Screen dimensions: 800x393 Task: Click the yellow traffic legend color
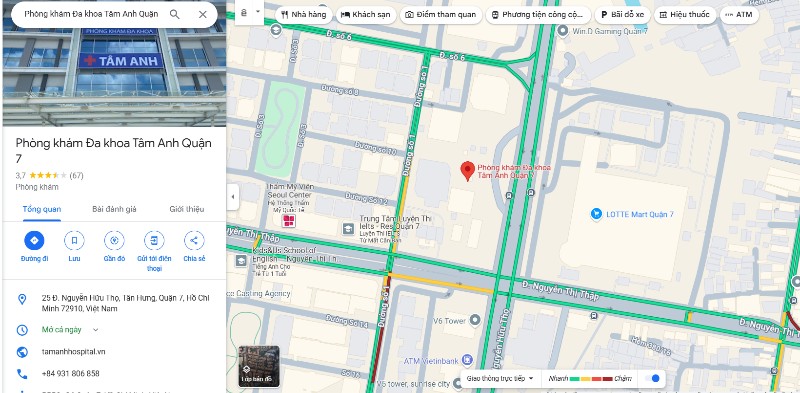tap(586, 379)
